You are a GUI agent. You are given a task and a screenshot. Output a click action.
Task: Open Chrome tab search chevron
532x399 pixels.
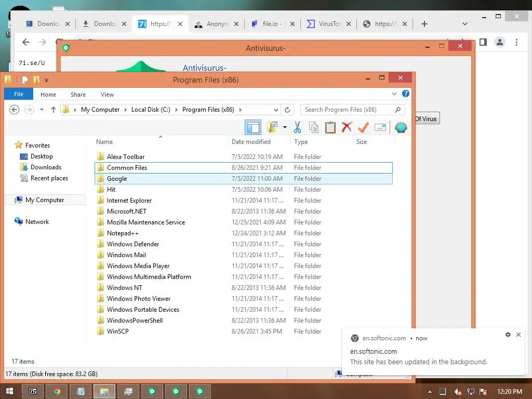click(465, 24)
